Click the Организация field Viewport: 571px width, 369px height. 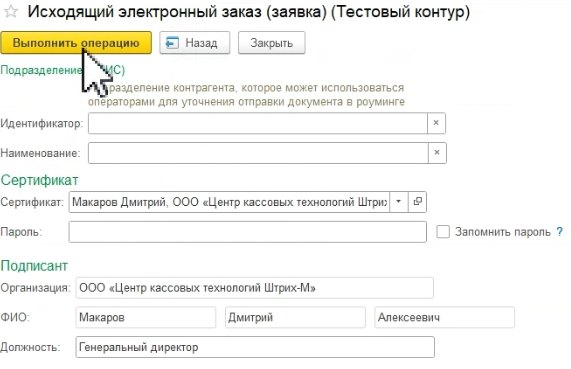click(255, 288)
